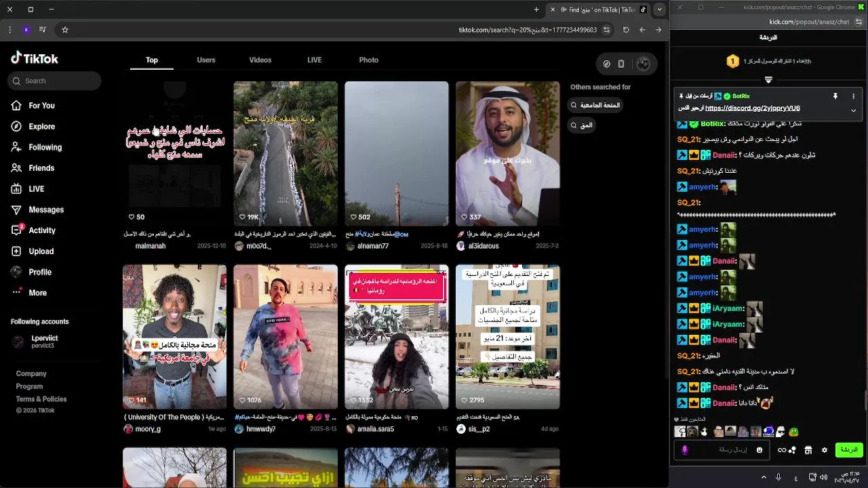
Task: Open the emoji picker in Kick chat
Action: [x=759, y=450]
